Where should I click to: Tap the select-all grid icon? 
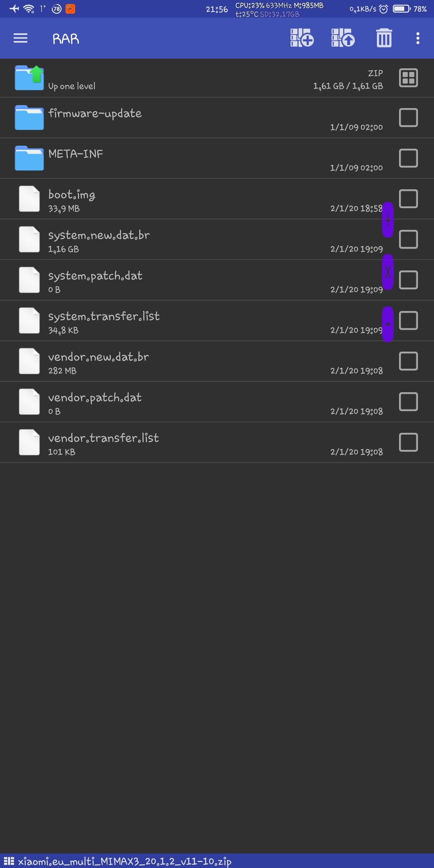408,78
